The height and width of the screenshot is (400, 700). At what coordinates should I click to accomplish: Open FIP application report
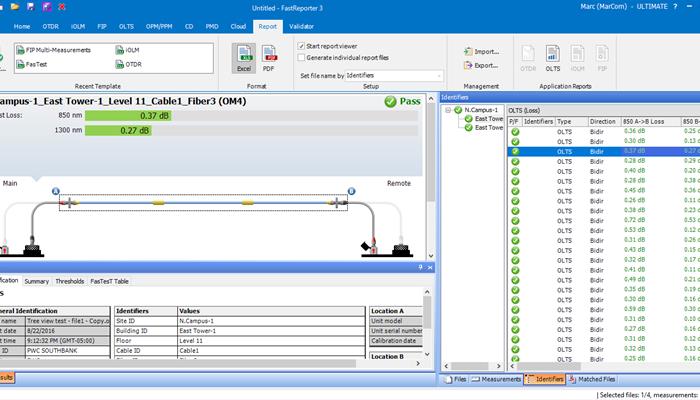click(x=602, y=58)
